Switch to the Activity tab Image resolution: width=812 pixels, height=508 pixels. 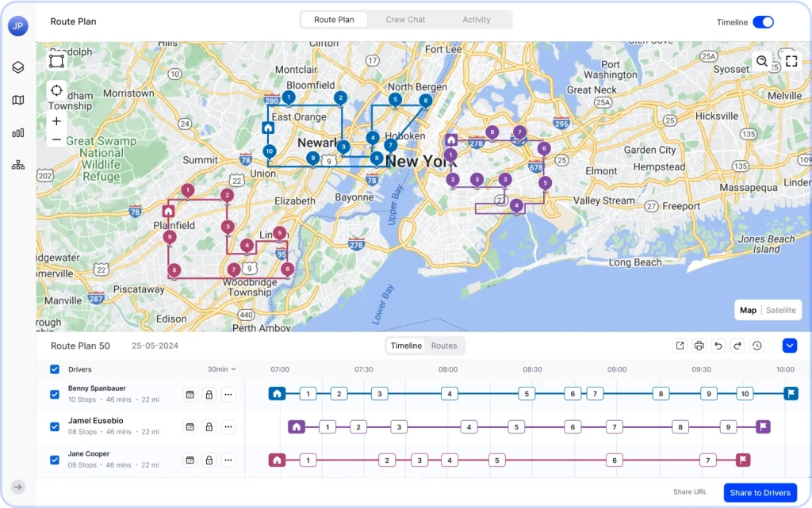[x=477, y=20]
